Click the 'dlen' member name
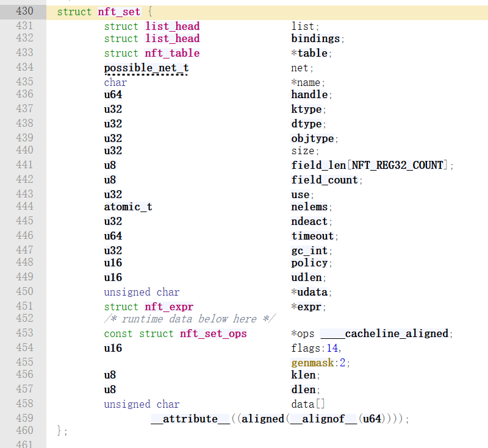This screenshot has height=448, width=488. (x=303, y=389)
